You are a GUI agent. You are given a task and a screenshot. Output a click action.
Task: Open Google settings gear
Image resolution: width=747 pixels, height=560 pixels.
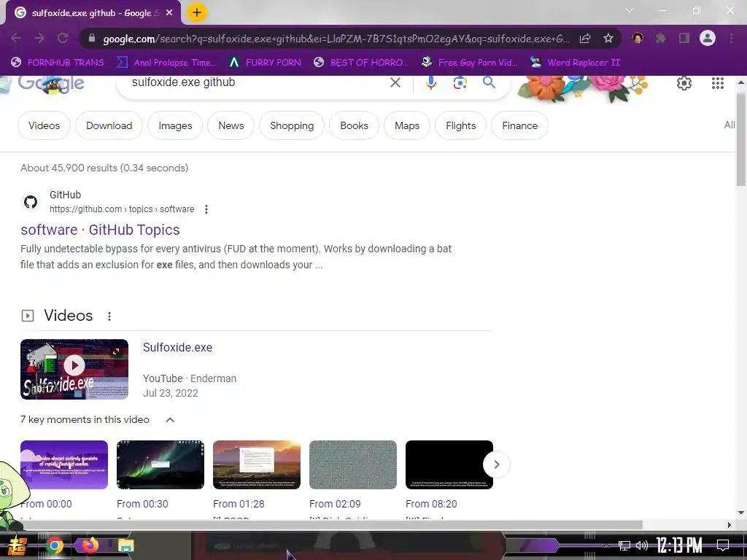pyautogui.click(x=684, y=83)
